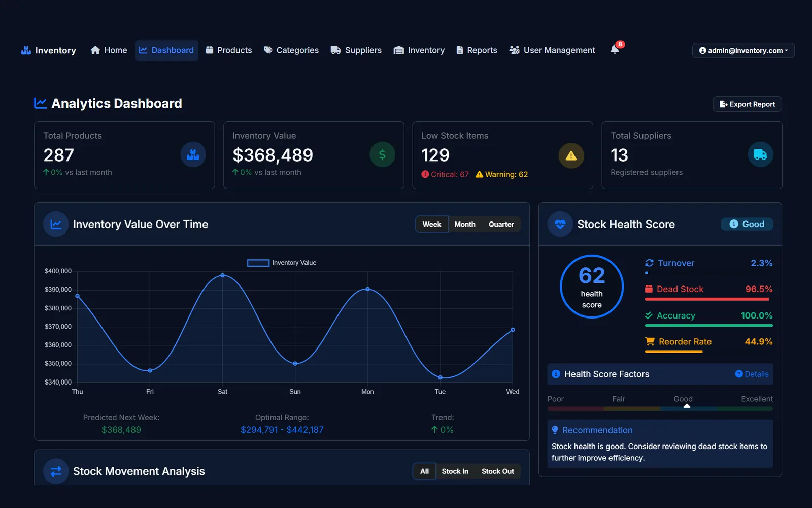812x508 pixels.
Task: Click the Dead Stock red progress bar
Action: pyautogui.click(x=707, y=299)
